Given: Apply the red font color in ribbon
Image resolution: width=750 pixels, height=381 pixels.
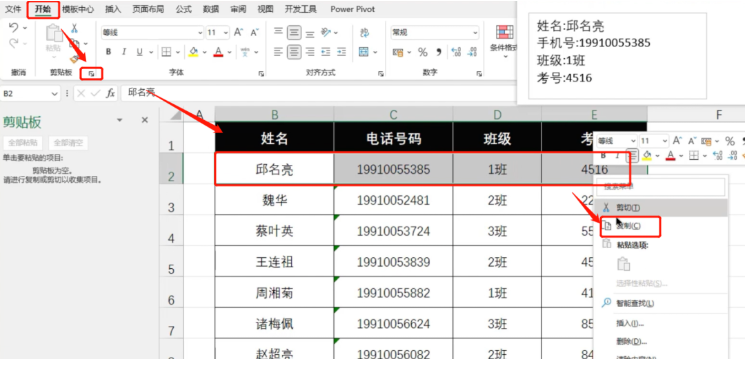Looking at the screenshot, I should 218,52.
